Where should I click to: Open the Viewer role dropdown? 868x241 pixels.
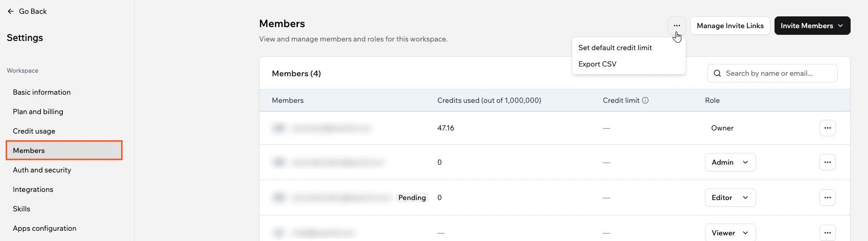[x=730, y=232]
